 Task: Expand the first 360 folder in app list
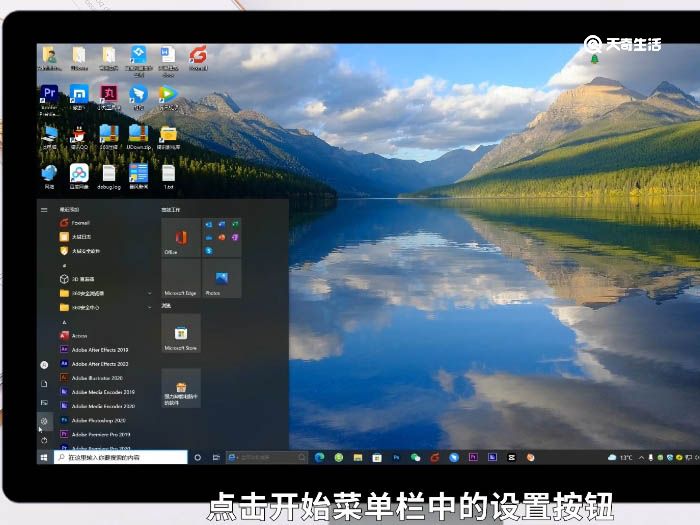click(105, 293)
